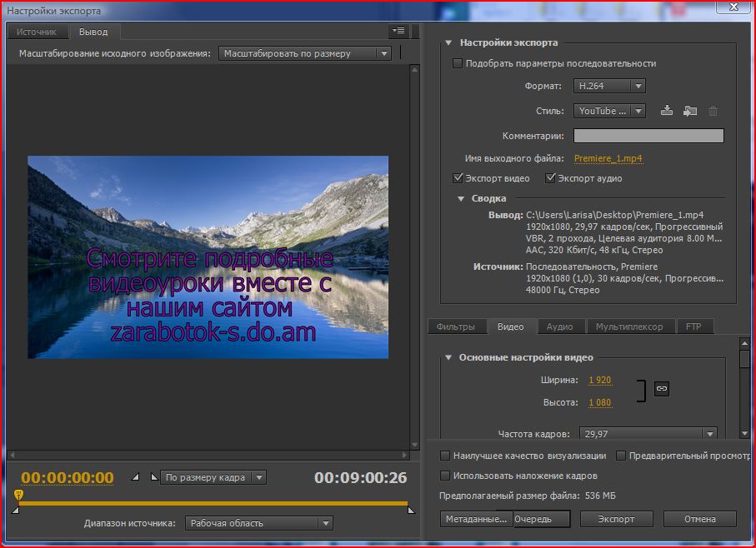Enable Подобрать параметры последовательности checkbox
Image resolution: width=756 pixels, height=548 pixels.
457,63
